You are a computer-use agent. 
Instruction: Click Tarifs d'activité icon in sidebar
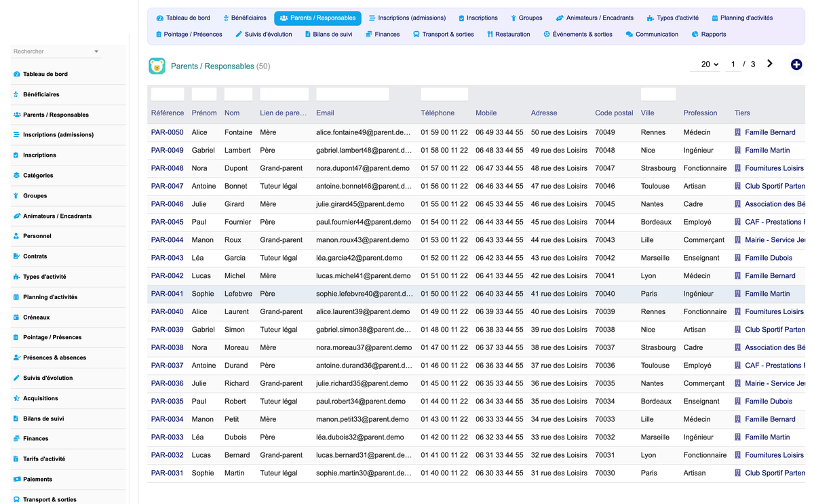click(16, 459)
